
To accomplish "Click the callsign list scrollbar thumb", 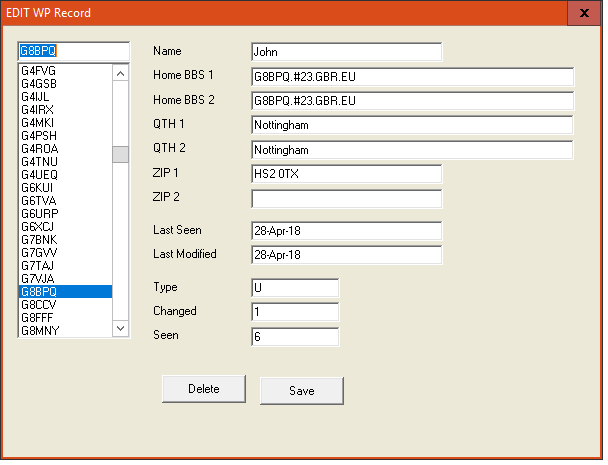I will coord(120,154).
